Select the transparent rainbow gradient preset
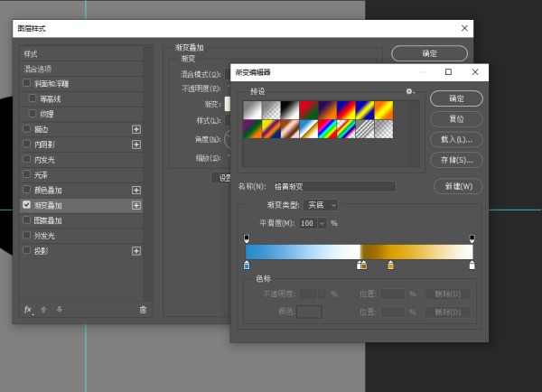This screenshot has width=542, height=392. pos(346,129)
